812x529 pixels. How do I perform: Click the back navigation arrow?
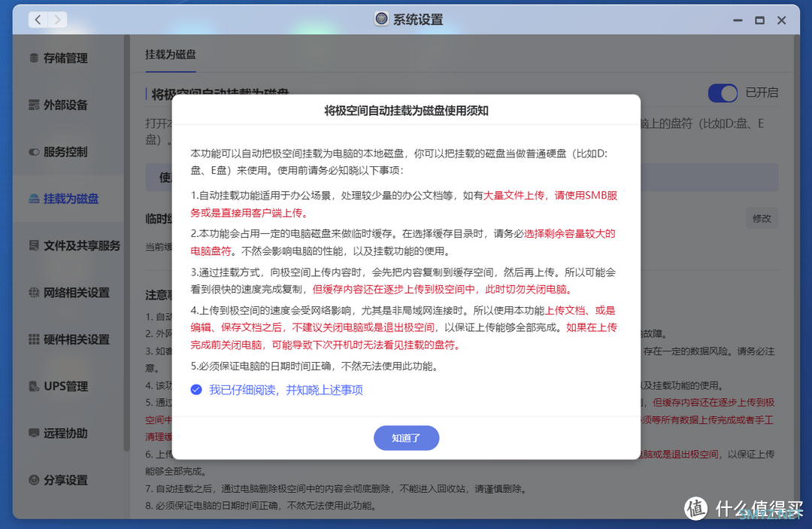coord(38,20)
